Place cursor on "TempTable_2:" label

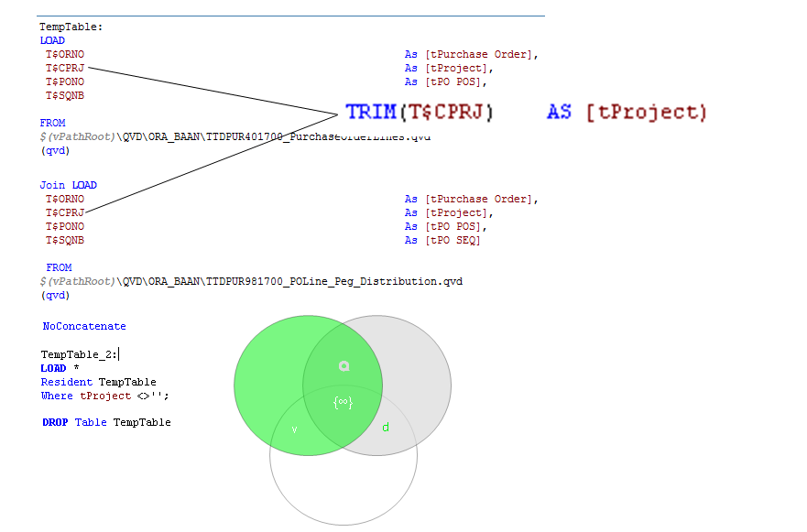(x=79, y=354)
